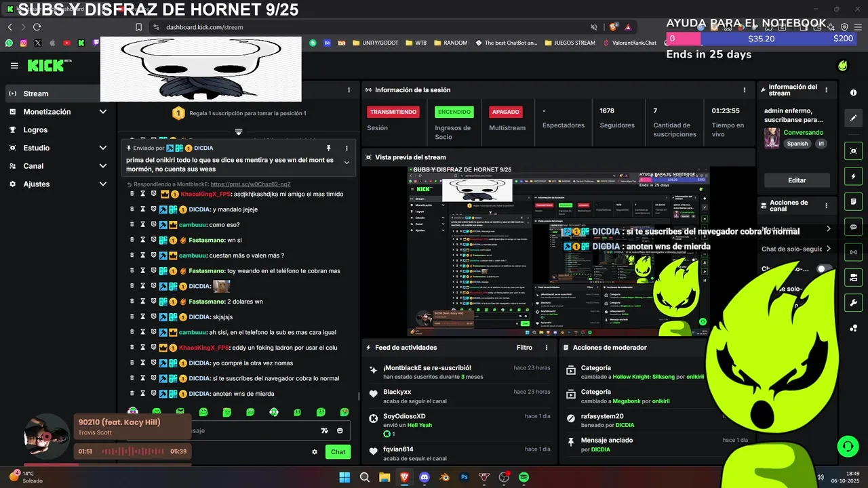Expand the pinned message with its chevron

347,163
